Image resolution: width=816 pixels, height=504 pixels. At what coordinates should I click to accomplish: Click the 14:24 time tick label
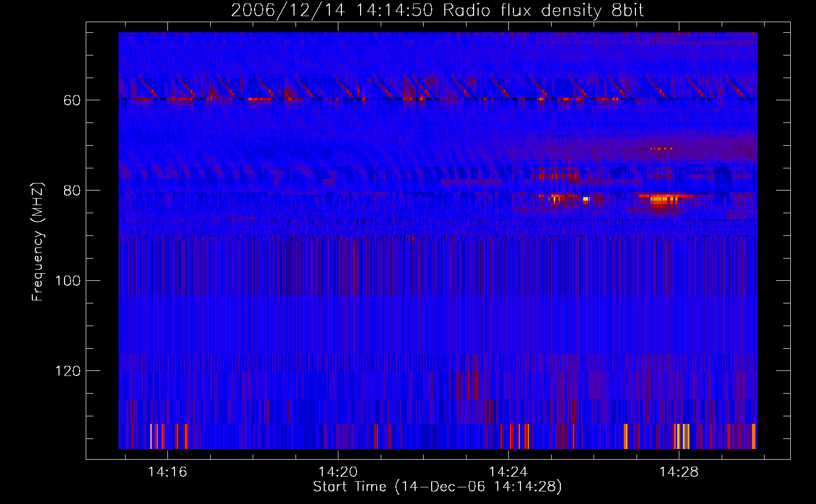[508, 472]
